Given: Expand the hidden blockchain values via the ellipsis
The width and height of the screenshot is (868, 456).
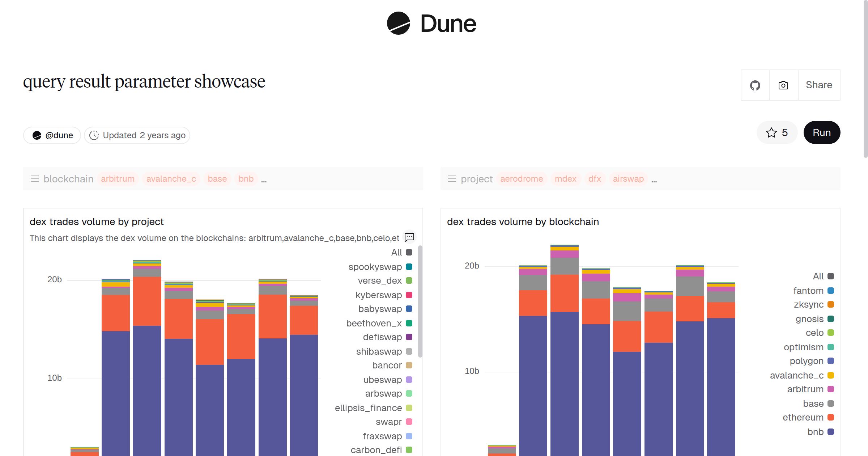Looking at the screenshot, I should tap(264, 180).
